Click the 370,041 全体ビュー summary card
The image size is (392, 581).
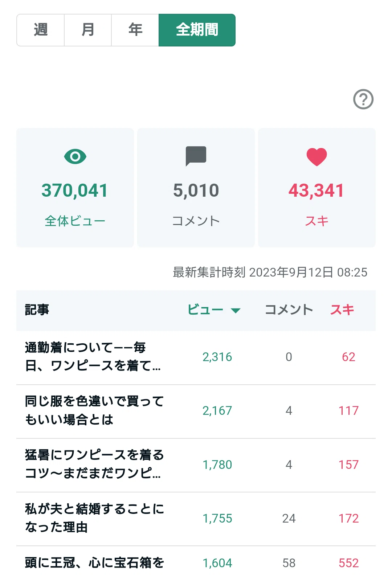click(x=75, y=188)
